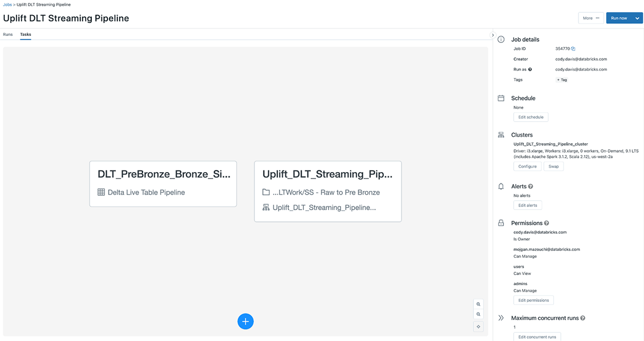Viewport: 644px width, 341px height.
Task: Click the blue add task plus button
Action: 245,321
